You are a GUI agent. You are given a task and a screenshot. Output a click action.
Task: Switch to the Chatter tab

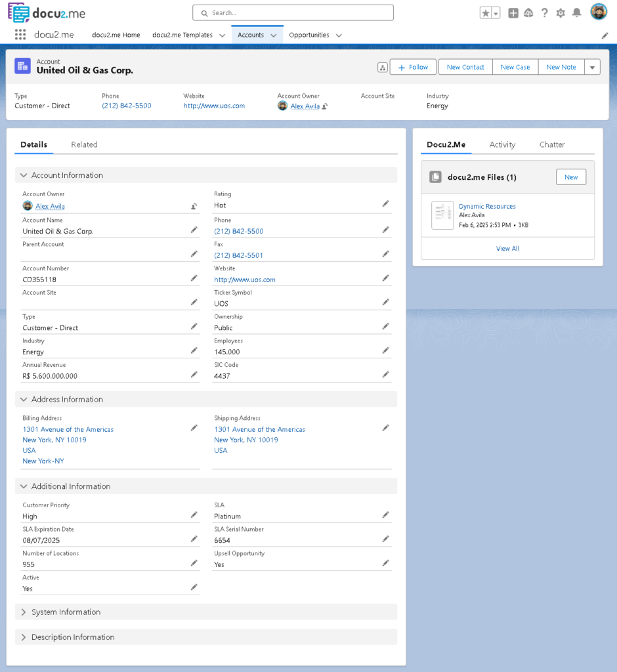click(x=552, y=144)
